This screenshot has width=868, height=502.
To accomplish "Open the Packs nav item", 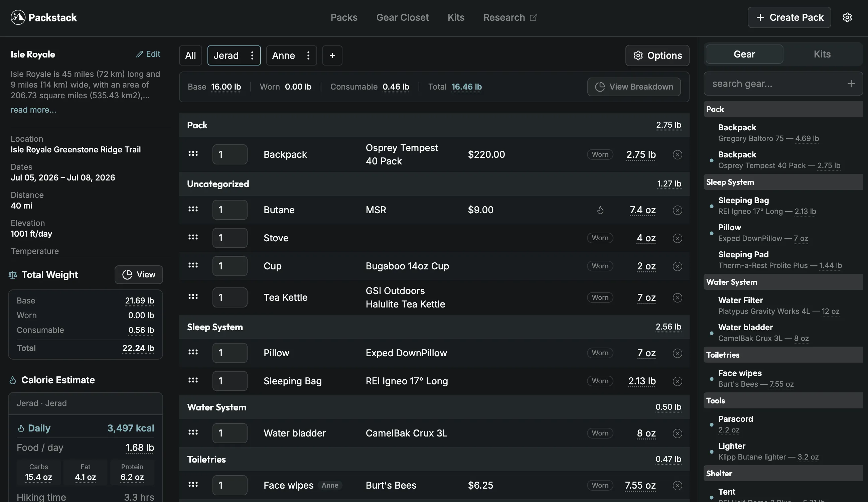I will coord(344,17).
